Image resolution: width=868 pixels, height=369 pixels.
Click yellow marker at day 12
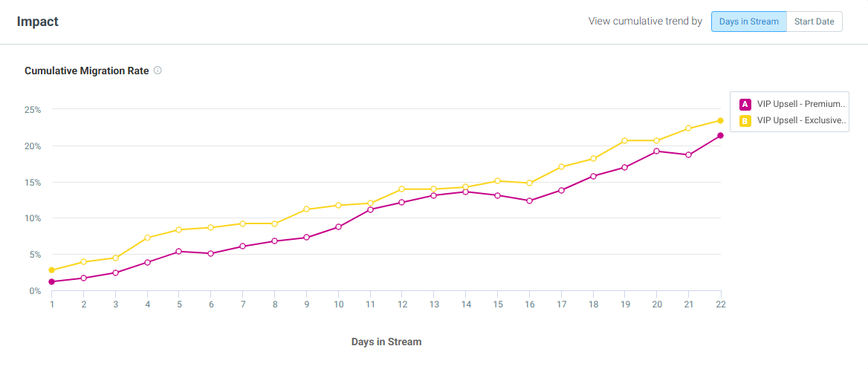tap(402, 189)
